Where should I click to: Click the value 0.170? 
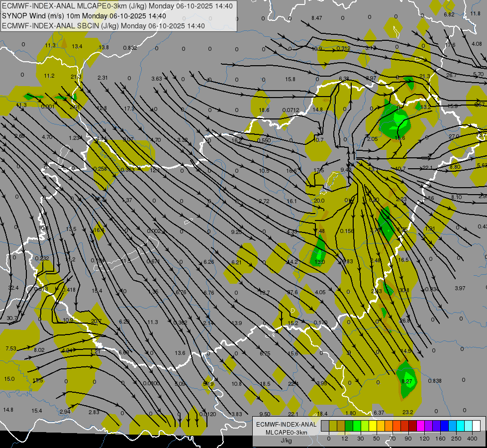(320, 323)
